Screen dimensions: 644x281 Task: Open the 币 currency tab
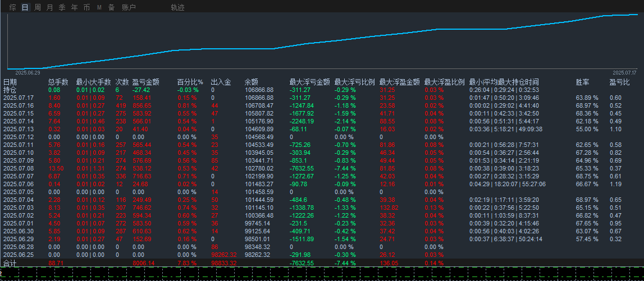coord(86,7)
